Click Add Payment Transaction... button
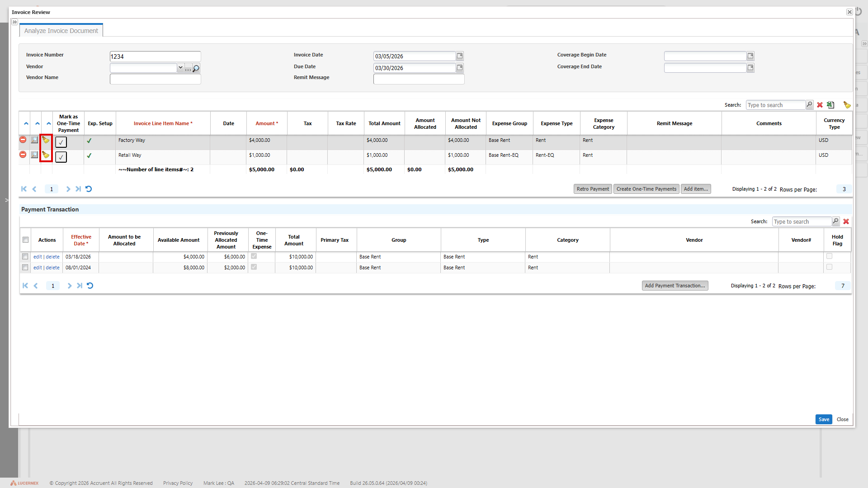This screenshot has width=868, height=488. [675, 286]
